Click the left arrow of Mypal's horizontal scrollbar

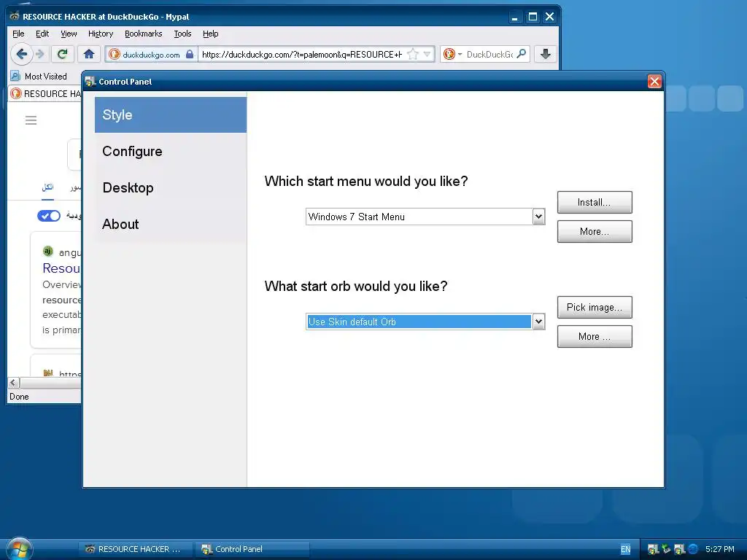coord(13,382)
